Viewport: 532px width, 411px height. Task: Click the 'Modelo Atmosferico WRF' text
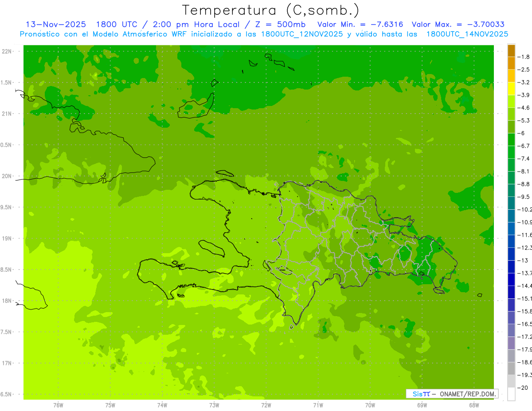tap(132, 34)
